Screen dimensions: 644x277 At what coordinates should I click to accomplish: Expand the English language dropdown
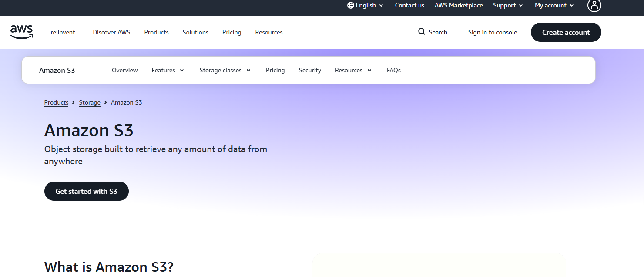[366, 5]
